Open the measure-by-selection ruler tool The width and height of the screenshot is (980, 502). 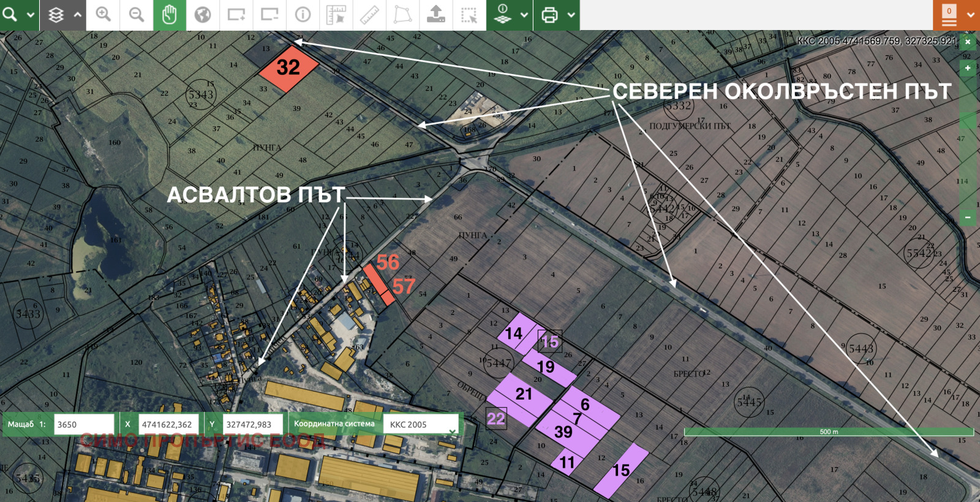[x=336, y=15]
